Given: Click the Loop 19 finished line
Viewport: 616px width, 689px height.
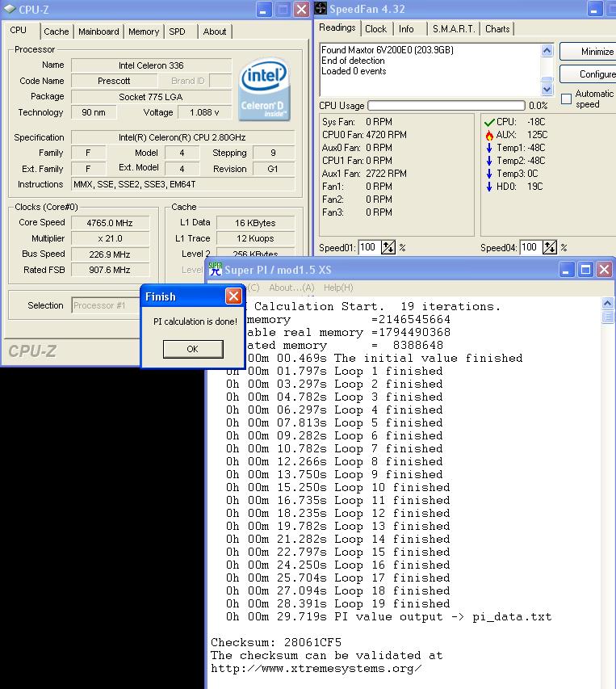Looking at the screenshot, I should (x=338, y=603).
